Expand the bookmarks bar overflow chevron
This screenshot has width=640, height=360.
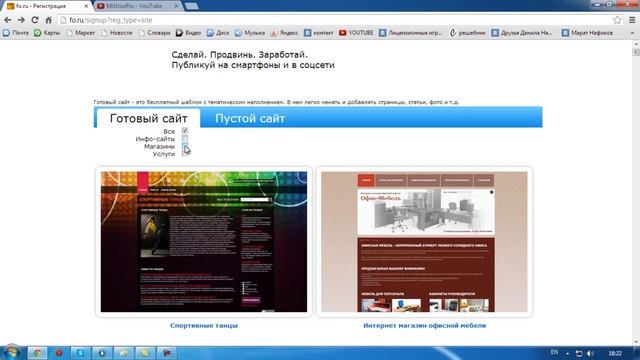tap(632, 33)
